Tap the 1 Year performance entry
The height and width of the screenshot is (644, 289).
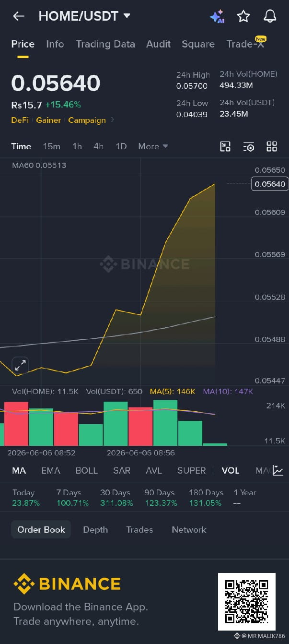tap(245, 498)
